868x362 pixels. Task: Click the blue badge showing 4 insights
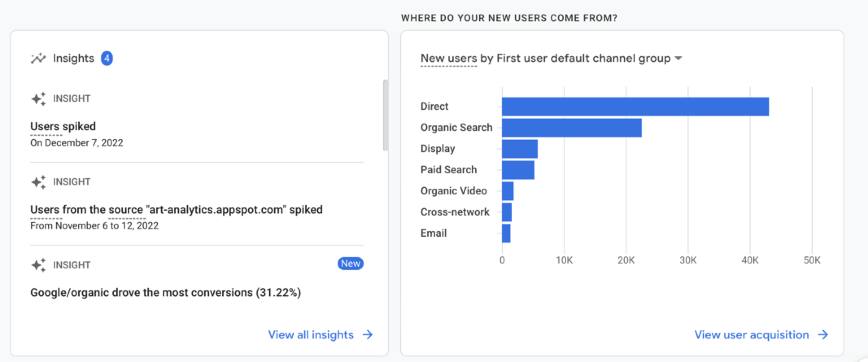(106, 58)
